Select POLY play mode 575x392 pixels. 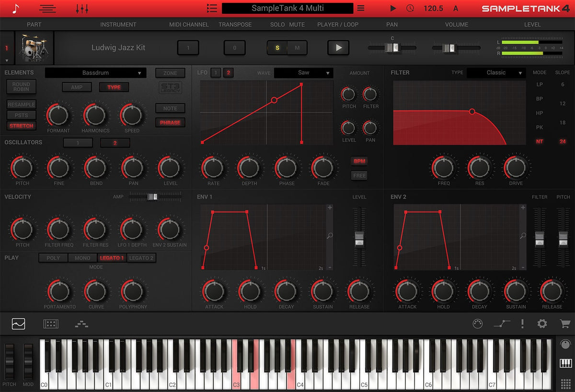(x=53, y=258)
